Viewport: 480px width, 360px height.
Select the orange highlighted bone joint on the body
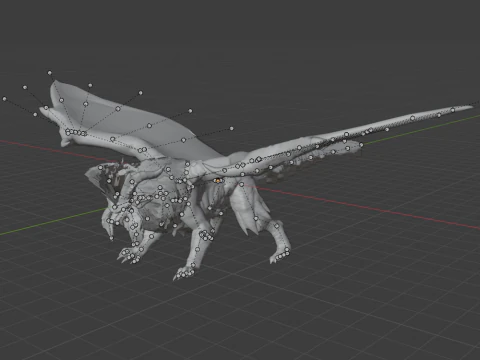pyautogui.click(x=218, y=180)
